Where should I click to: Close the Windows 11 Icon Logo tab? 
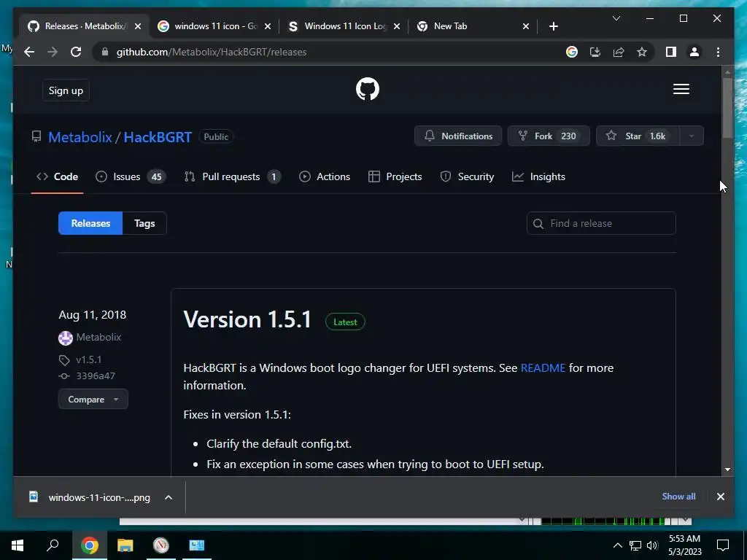click(396, 26)
